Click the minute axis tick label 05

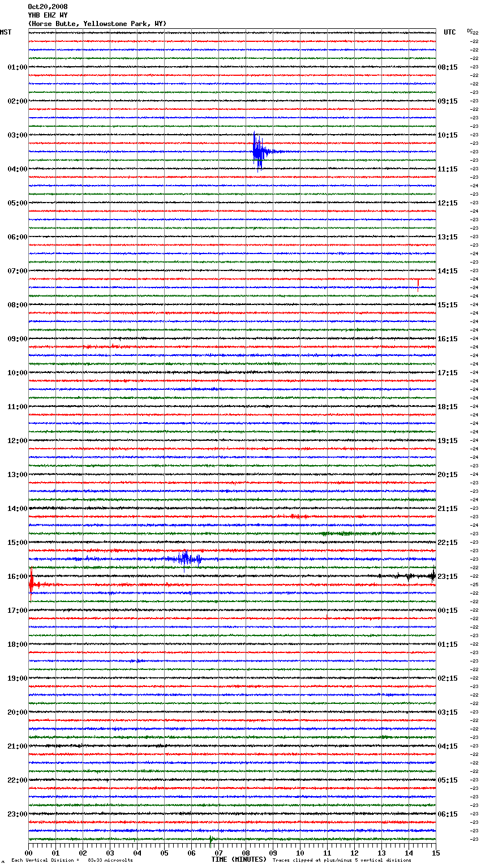164,853
